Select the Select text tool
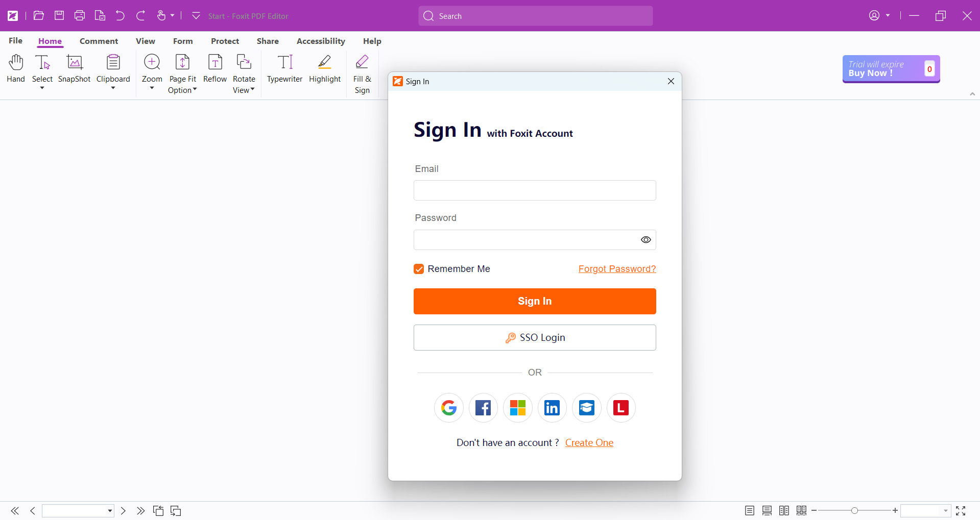This screenshot has width=980, height=520. click(x=42, y=68)
